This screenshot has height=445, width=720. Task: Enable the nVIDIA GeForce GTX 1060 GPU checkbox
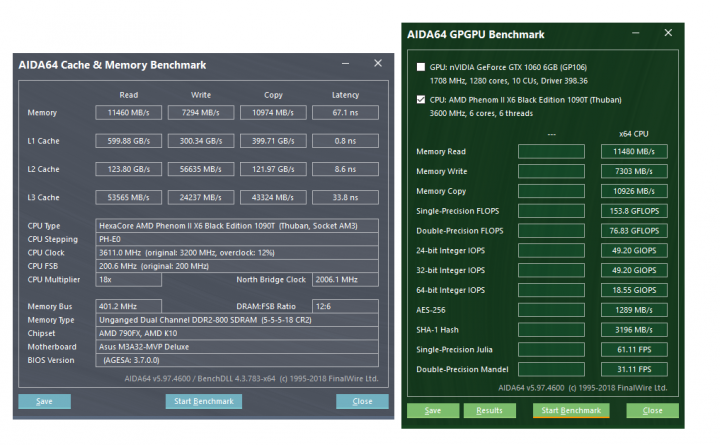pyautogui.click(x=421, y=67)
